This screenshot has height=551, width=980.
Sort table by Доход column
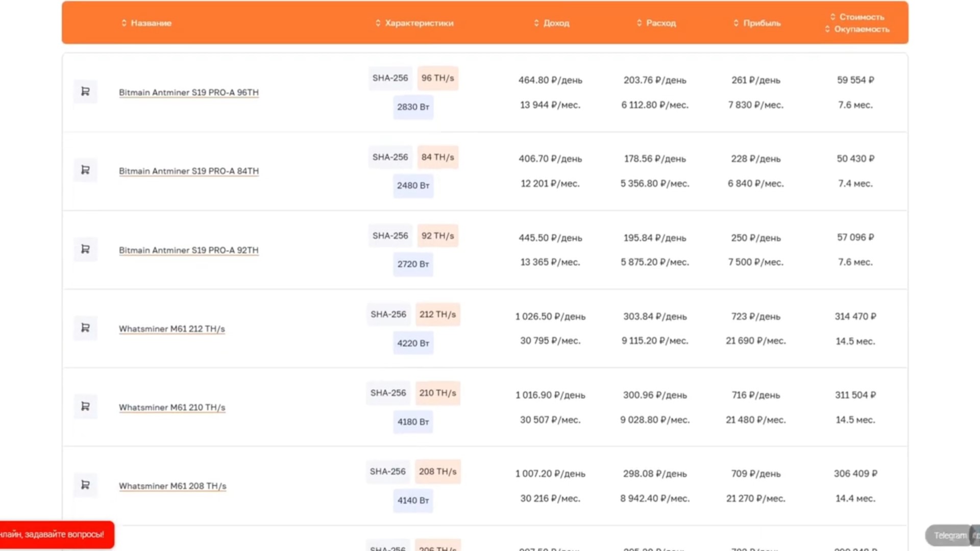pyautogui.click(x=552, y=23)
